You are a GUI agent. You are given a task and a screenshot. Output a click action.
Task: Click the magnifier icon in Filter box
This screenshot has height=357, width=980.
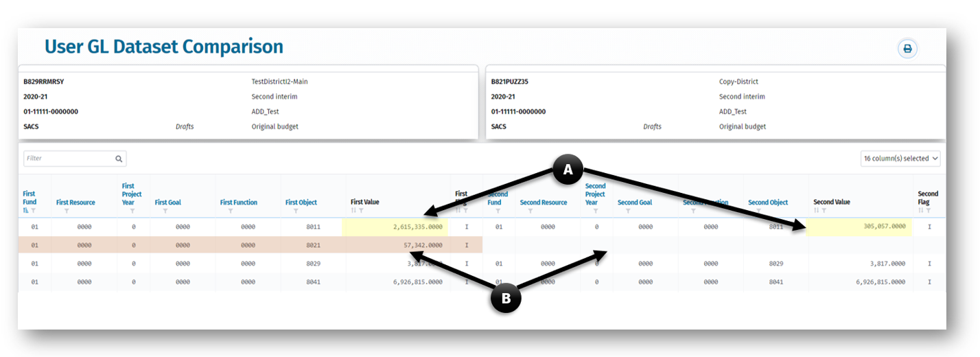pos(119,159)
